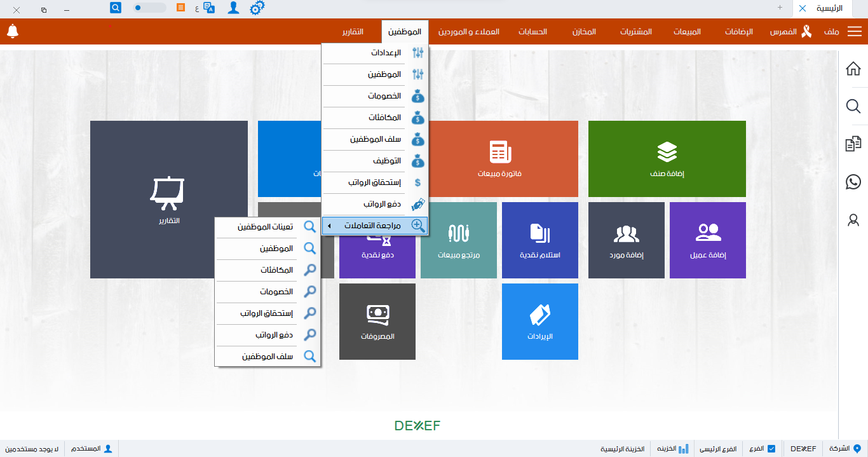Open the application settings gear

point(257,8)
